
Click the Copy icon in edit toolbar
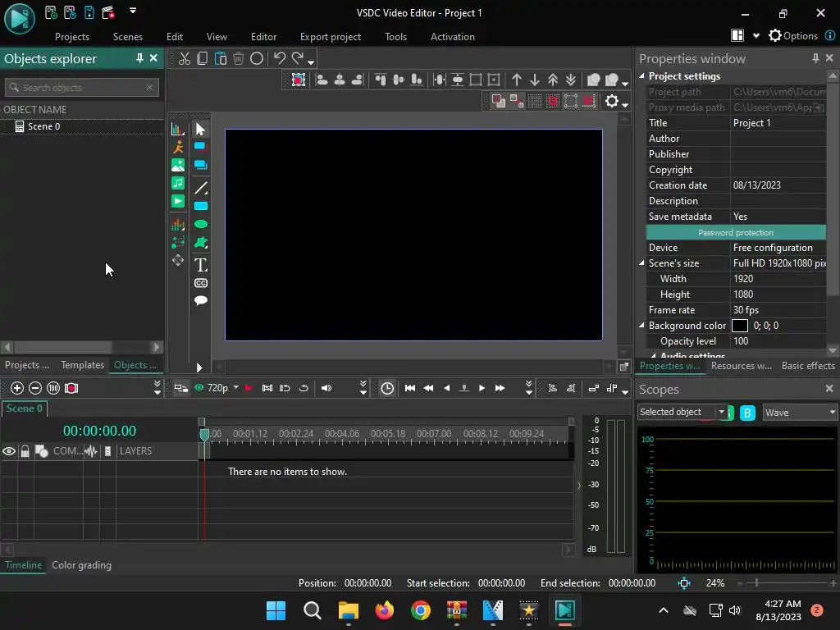pos(203,58)
